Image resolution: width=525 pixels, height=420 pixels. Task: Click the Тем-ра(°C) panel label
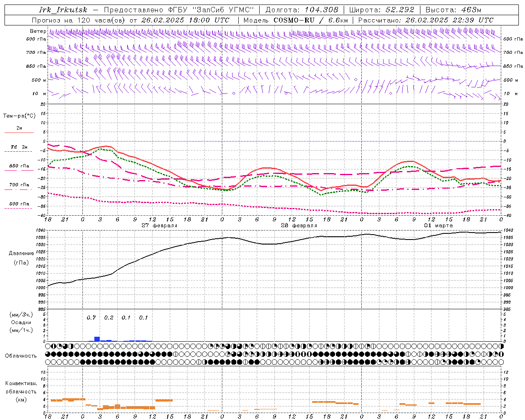[x=19, y=116]
